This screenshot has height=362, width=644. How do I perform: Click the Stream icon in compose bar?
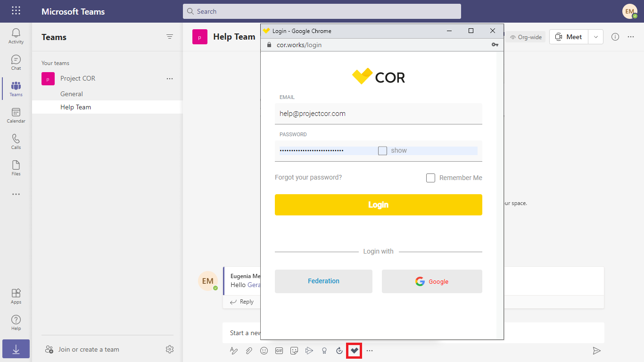click(309, 351)
